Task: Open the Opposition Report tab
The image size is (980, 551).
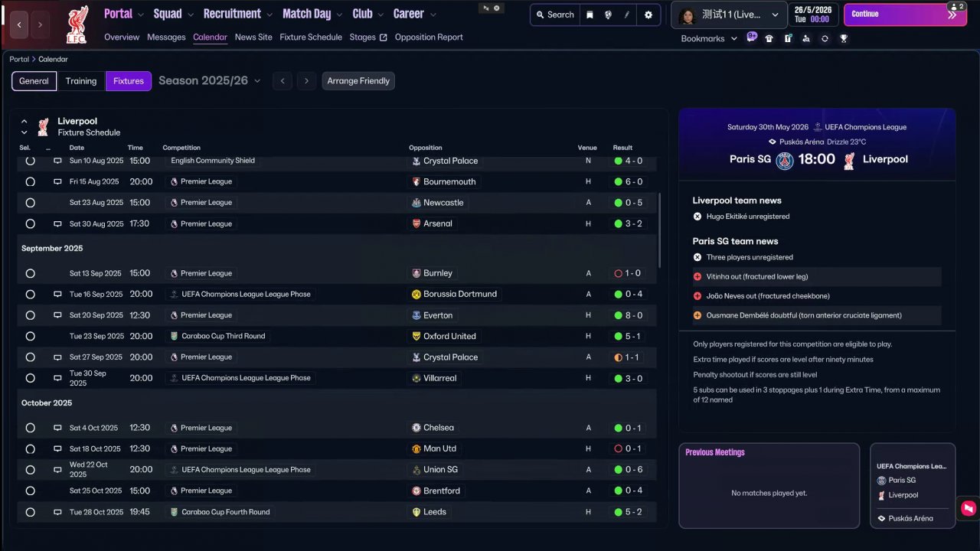Action: point(429,37)
